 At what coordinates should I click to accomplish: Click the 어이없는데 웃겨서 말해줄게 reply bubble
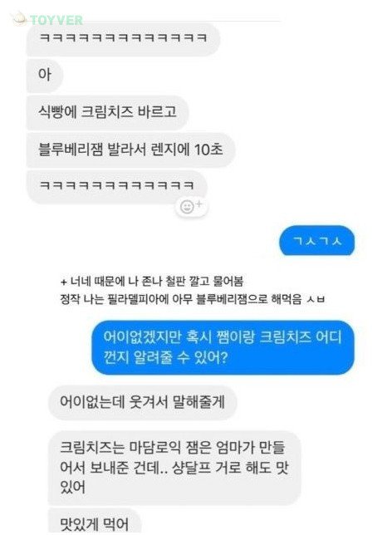(x=142, y=402)
